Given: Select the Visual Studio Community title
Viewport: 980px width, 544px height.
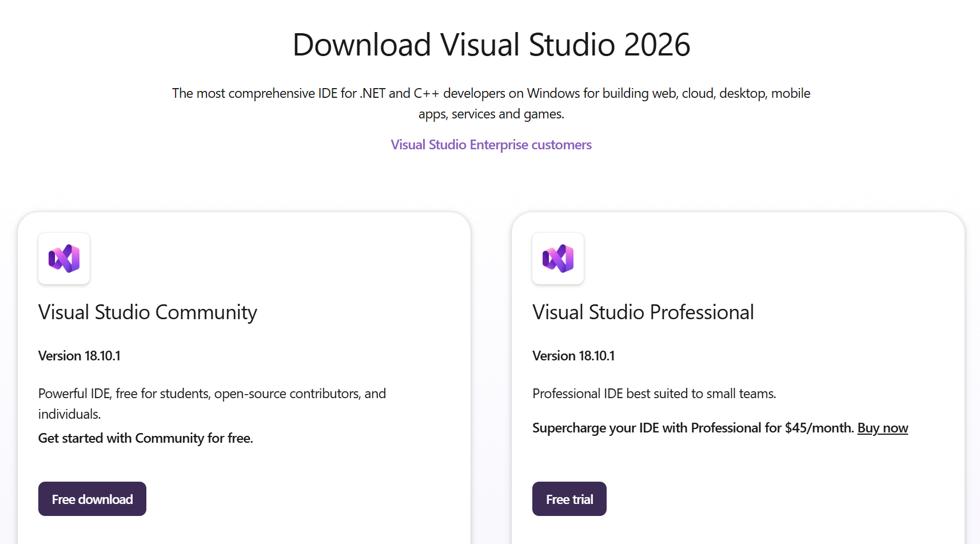Looking at the screenshot, I should 148,312.
